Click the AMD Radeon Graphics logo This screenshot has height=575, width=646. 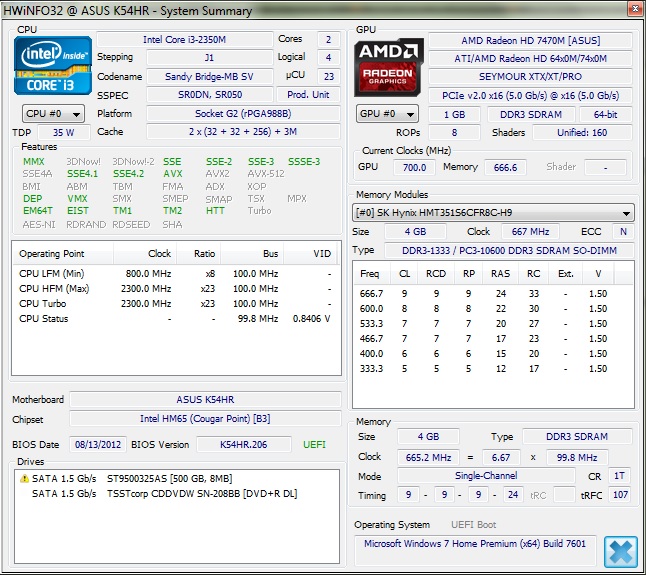[x=389, y=67]
